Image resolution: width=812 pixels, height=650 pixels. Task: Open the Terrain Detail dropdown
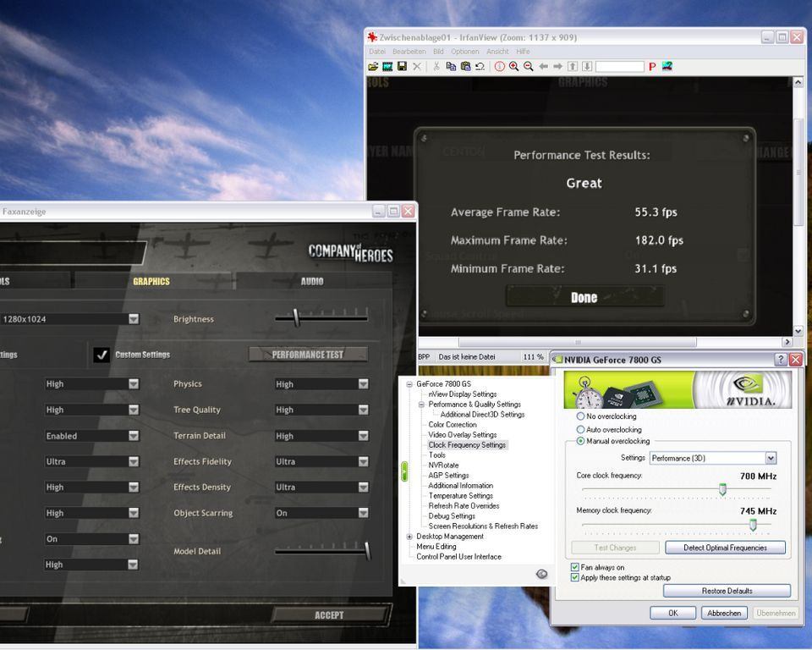tap(364, 435)
